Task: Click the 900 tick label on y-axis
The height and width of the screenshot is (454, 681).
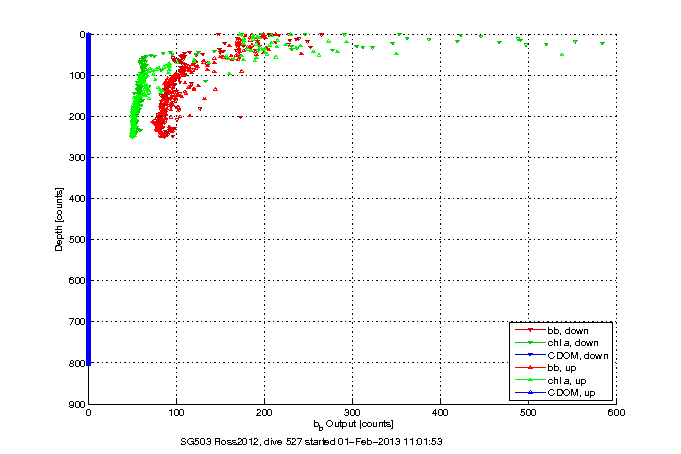Action: coord(76,404)
